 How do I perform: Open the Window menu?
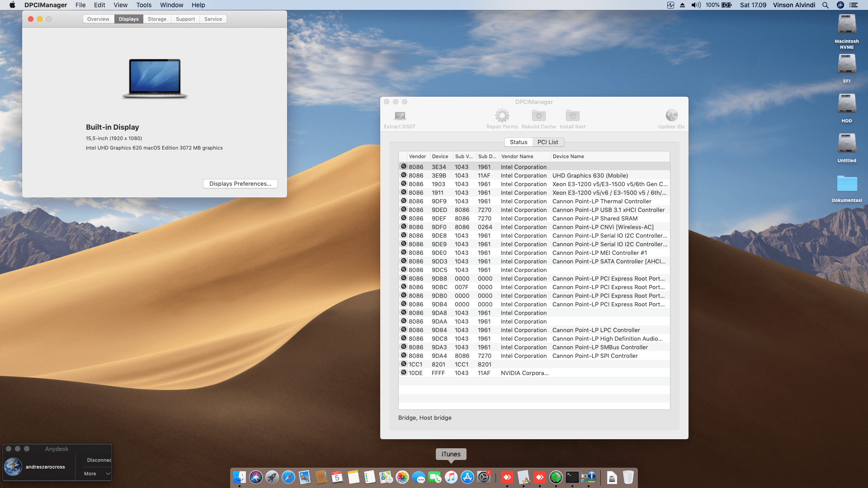[171, 5]
